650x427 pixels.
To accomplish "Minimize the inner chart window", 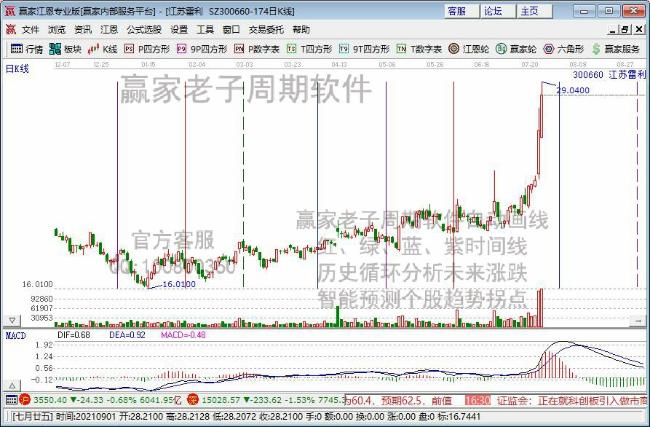I will click(x=613, y=30).
